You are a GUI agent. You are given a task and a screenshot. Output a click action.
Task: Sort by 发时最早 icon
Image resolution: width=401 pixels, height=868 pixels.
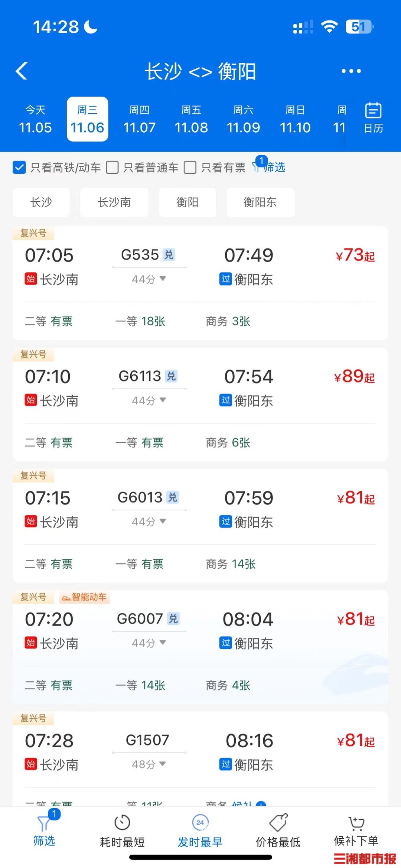200,823
